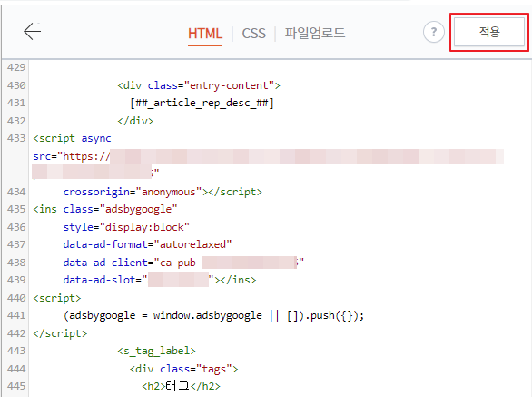Image resolution: width=532 pixels, height=397 pixels.
Task: Click the data-ad-format="autorelaxed" line
Action: click(x=147, y=244)
